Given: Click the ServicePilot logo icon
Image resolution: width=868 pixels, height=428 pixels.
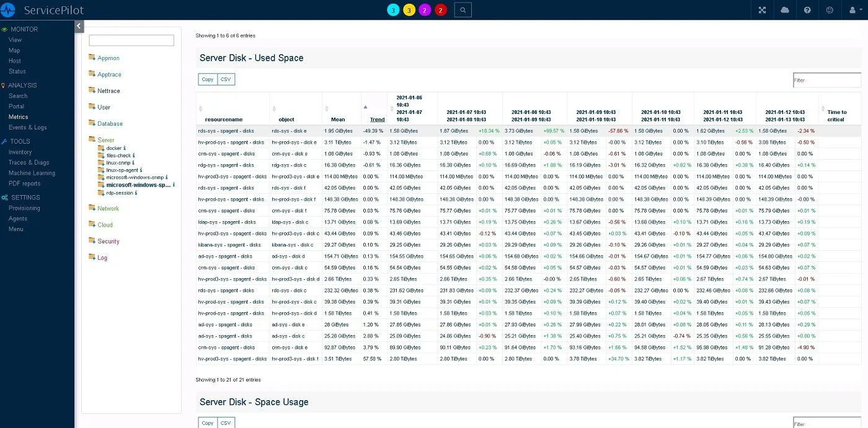Looking at the screenshot, I should click(x=8, y=10).
